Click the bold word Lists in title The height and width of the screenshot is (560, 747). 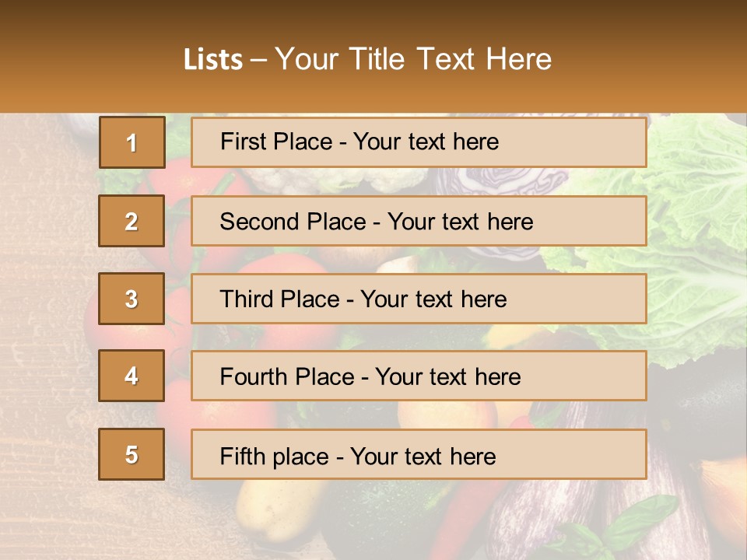tap(213, 60)
